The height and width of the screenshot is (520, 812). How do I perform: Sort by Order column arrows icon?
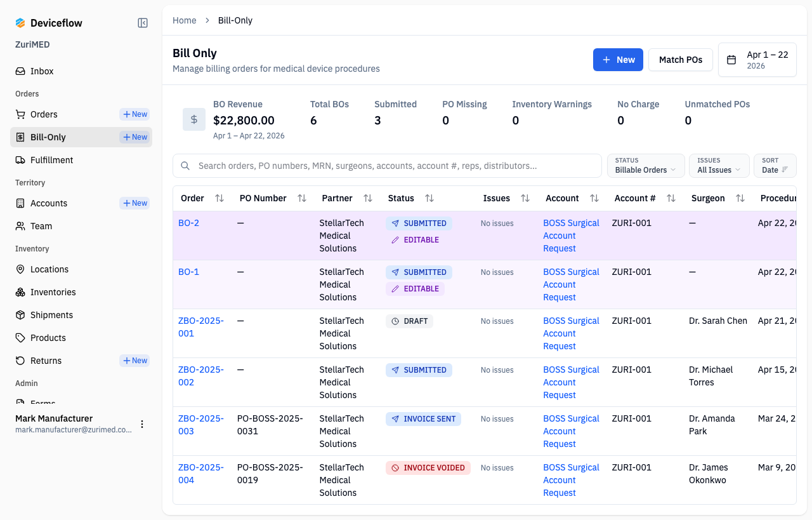219,198
